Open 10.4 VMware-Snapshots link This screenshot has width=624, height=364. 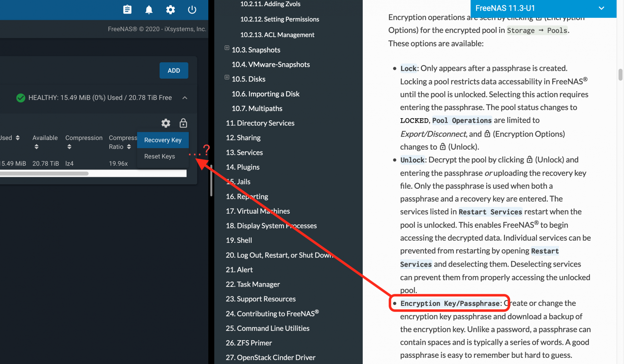[271, 64]
